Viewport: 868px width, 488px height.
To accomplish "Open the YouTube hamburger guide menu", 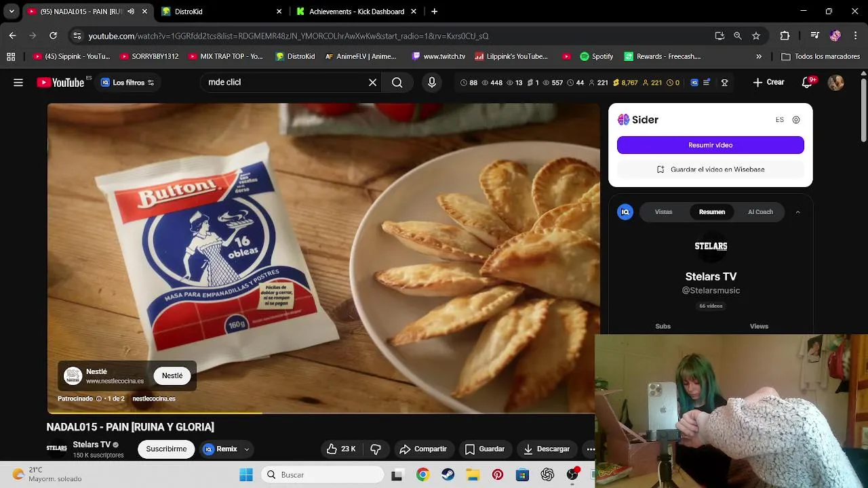I will coord(18,83).
